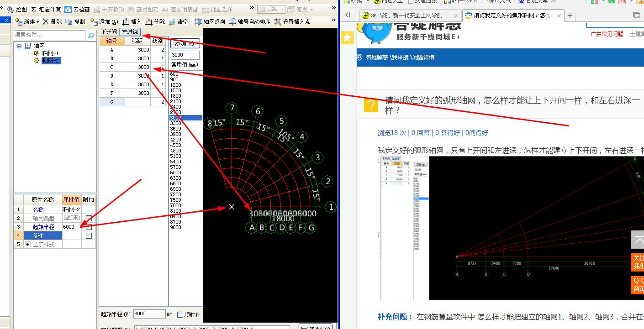The image size is (644, 329).
Task: Click the 6000 value of 起始半径 in properties
Action: 72,227
